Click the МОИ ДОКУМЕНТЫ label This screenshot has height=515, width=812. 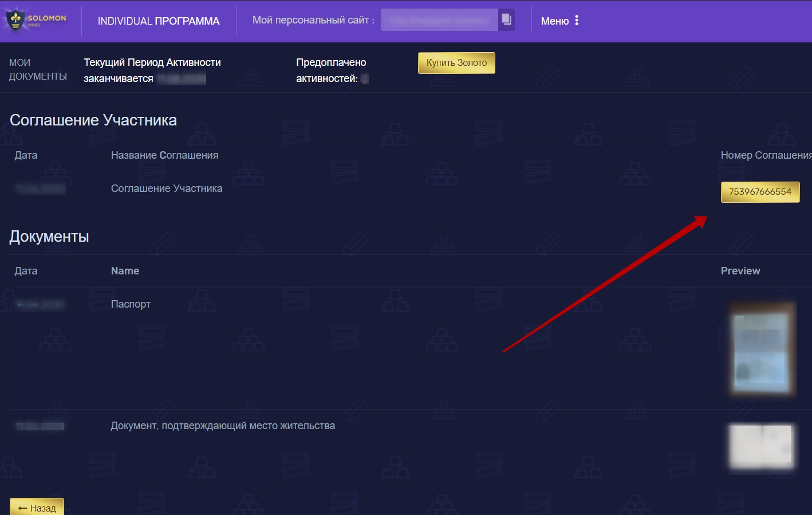click(x=38, y=69)
